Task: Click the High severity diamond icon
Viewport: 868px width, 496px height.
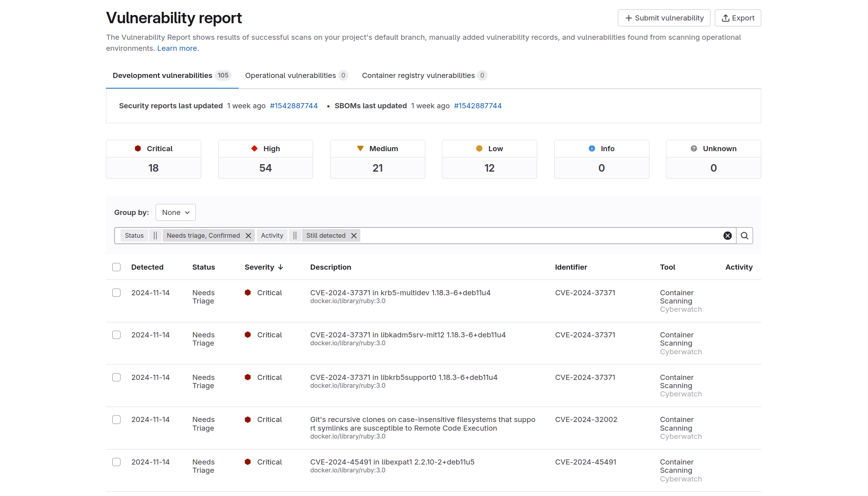Action: (x=254, y=148)
